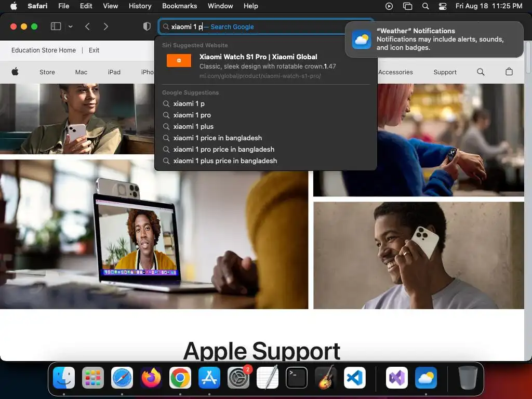532x399 pixels.
Task: Click the Stage Manager windows icon in menu bar
Action: click(407, 6)
